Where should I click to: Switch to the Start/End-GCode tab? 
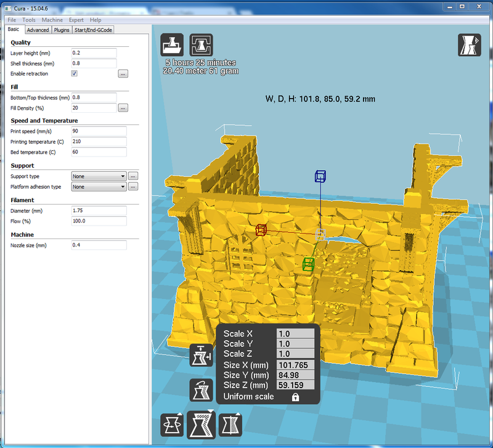[x=93, y=30]
